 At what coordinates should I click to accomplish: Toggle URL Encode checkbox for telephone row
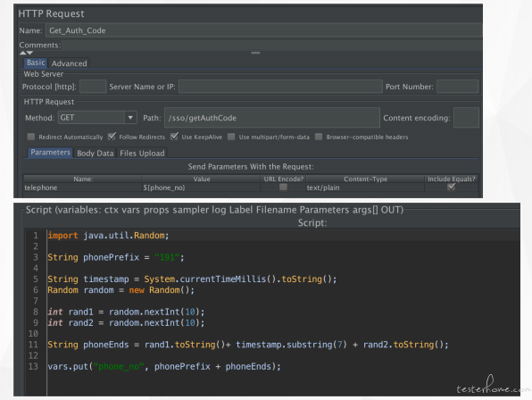click(x=283, y=187)
